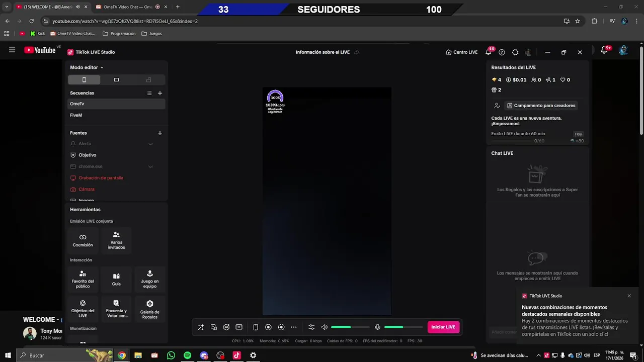Viewport: 644px width, 362px height.
Task: Open the AI tools hexagon icon
Action: pos(226,327)
